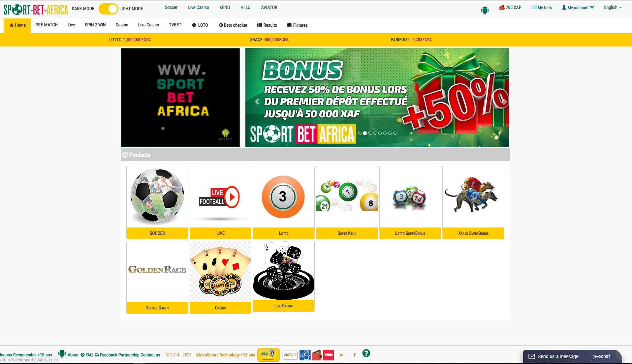Image resolution: width=632 pixels, height=364 pixels.
Task: Click the Android app icon in header
Action: tap(485, 10)
